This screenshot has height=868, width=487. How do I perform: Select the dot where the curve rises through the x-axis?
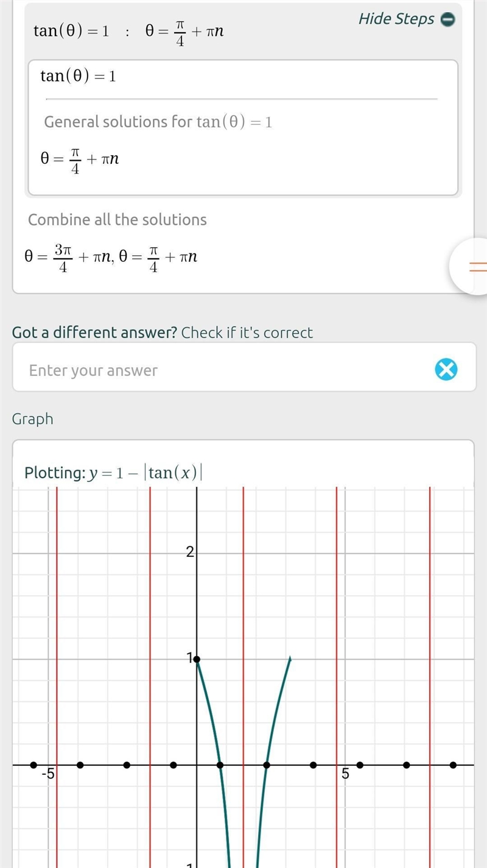coord(266,765)
